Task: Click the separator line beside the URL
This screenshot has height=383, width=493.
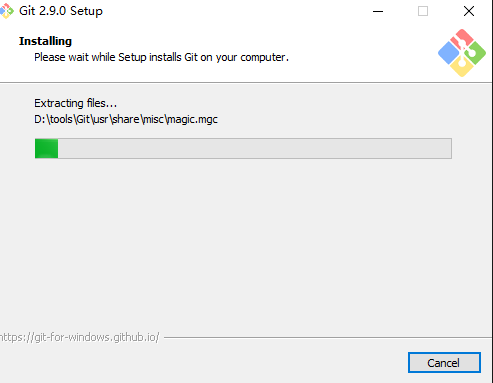Action: coord(328,337)
